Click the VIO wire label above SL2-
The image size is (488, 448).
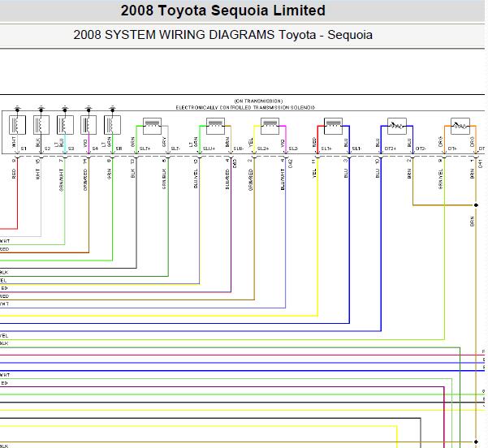[283, 143]
